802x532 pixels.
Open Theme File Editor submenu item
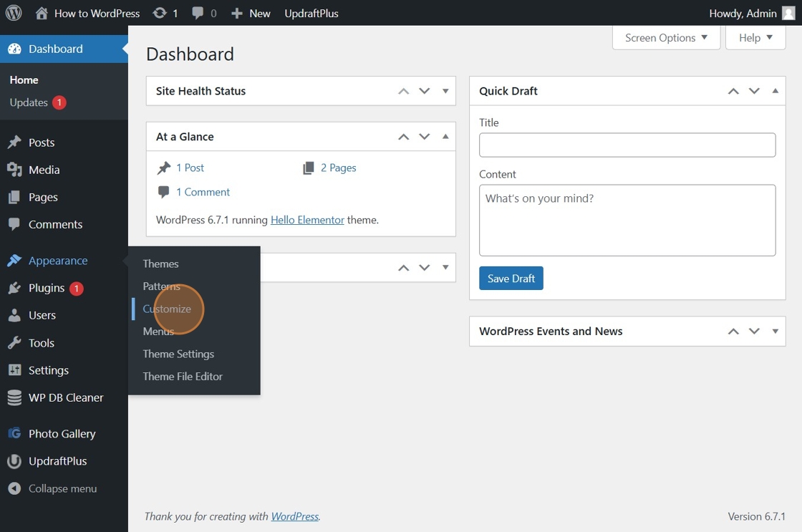[183, 376]
